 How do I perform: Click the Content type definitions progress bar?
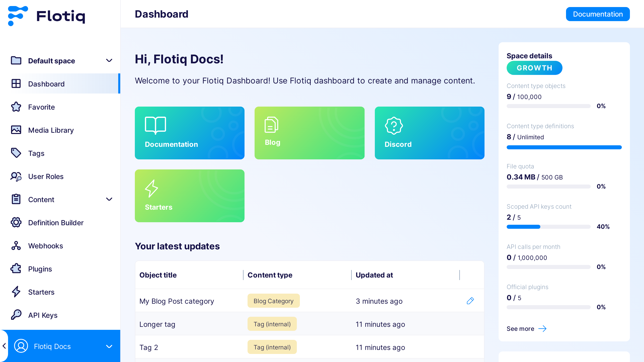pos(564,147)
